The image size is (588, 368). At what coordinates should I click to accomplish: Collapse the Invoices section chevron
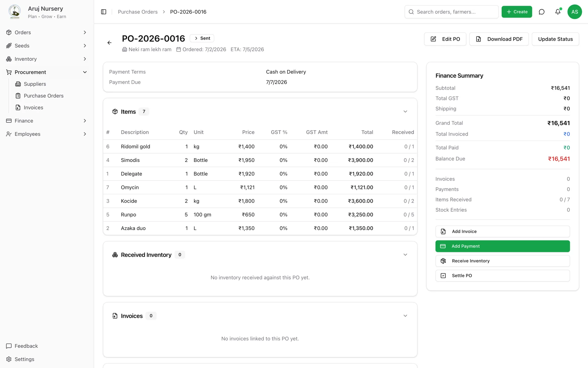click(405, 316)
